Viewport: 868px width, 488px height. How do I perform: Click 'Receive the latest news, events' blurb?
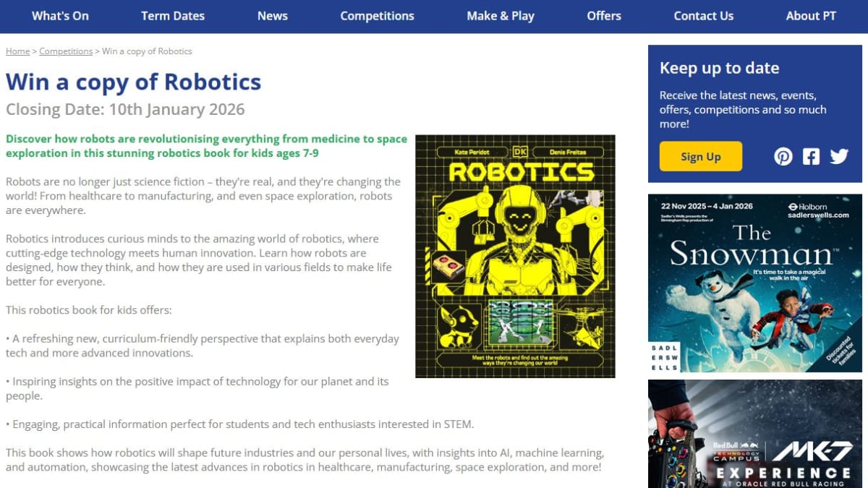coord(743,109)
